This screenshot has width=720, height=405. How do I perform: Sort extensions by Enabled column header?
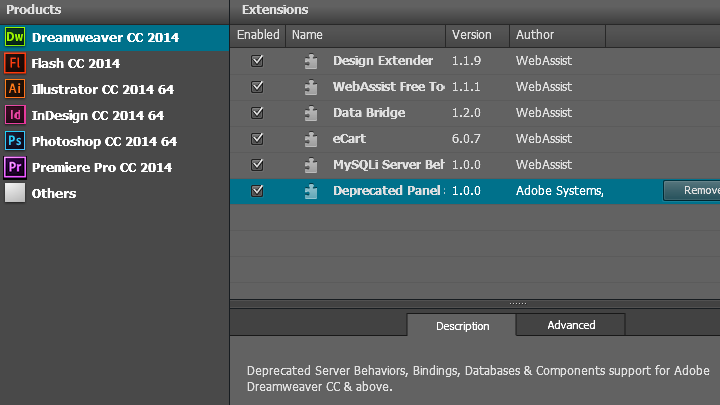258,35
